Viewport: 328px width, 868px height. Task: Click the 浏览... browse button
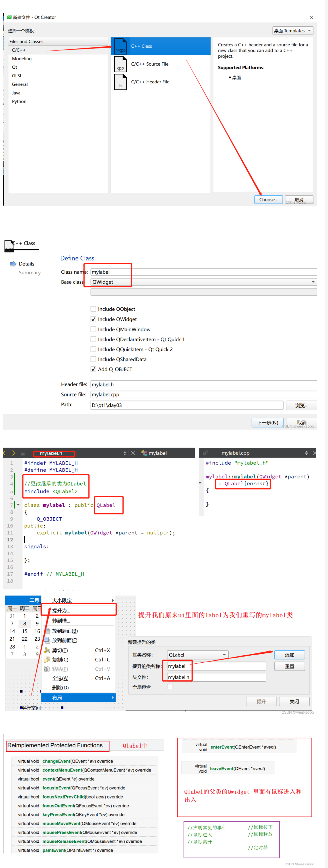[x=301, y=405]
